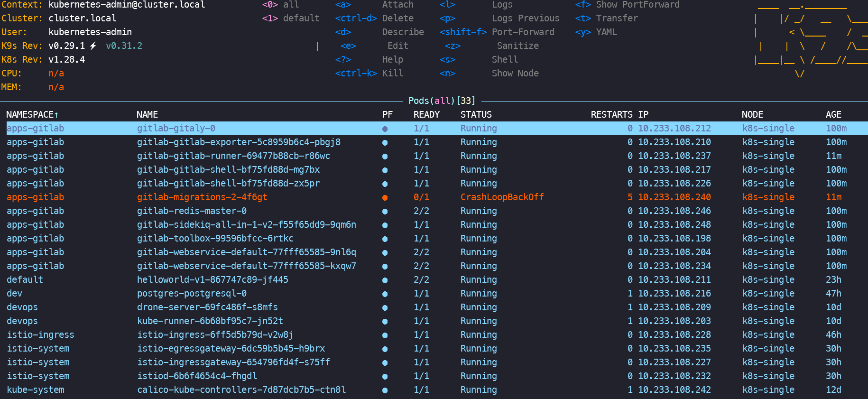
Task: Click the IP column header
Action: tap(643, 114)
